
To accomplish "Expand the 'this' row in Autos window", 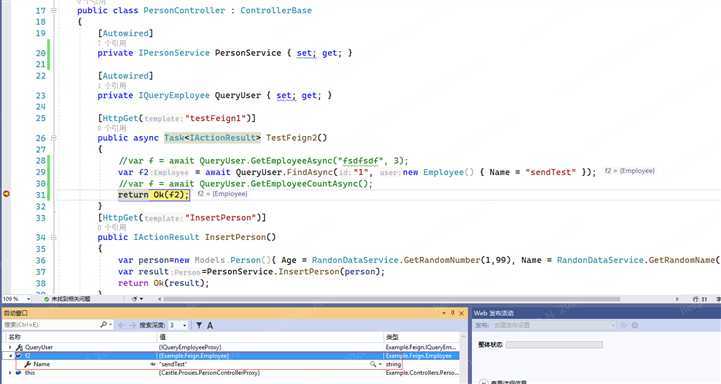I will [x=10, y=373].
